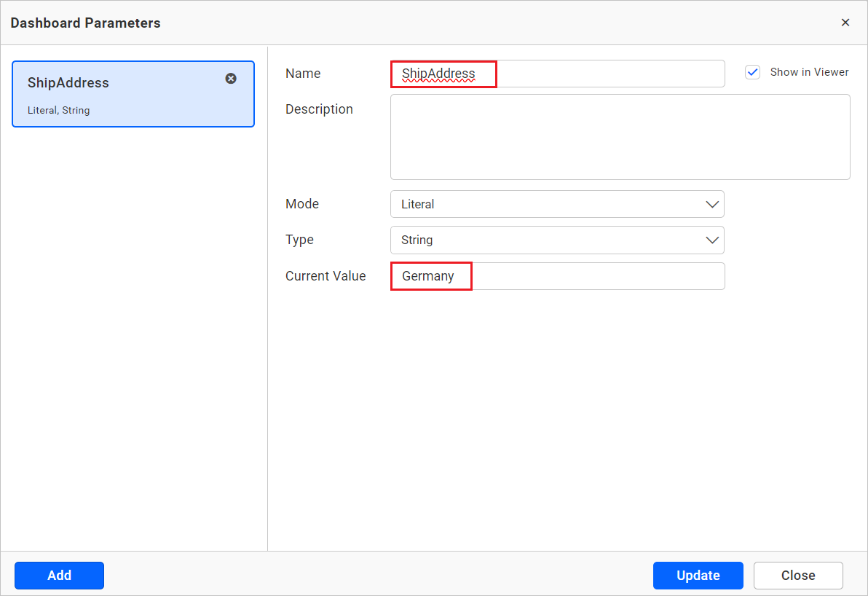Click the Mode dropdown chevron icon
Image resolution: width=868 pixels, height=596 pixels.
pos(712,204)
